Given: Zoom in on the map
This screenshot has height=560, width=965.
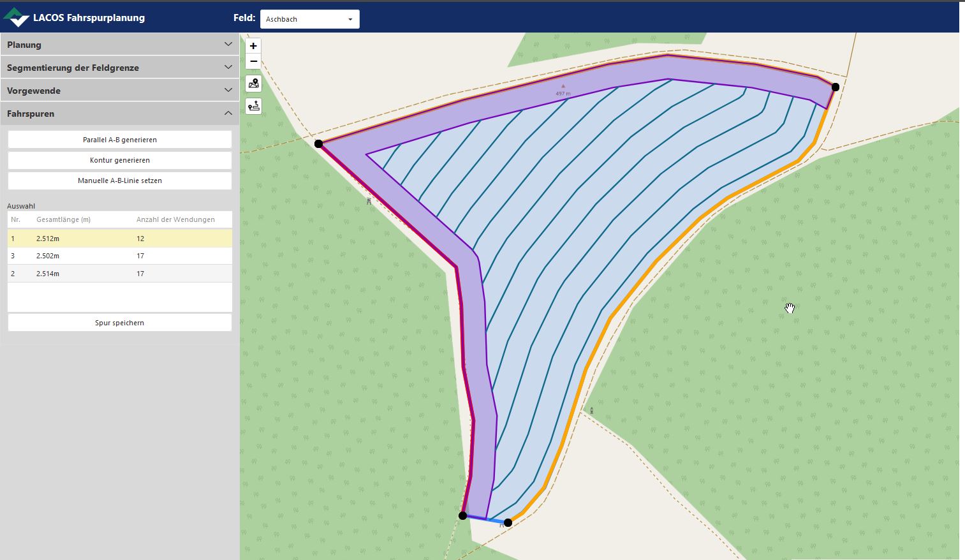Looking at the screenshot, I should tap(253, 46).
